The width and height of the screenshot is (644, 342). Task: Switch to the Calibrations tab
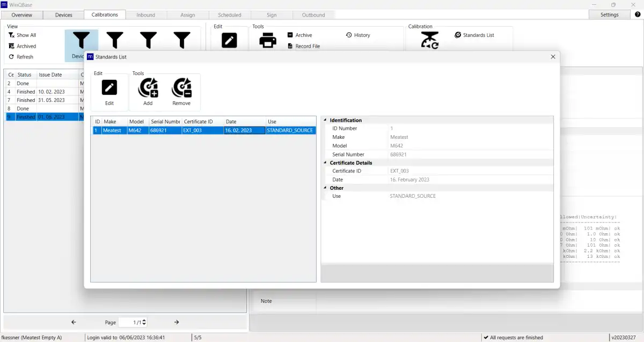[105, 15]
